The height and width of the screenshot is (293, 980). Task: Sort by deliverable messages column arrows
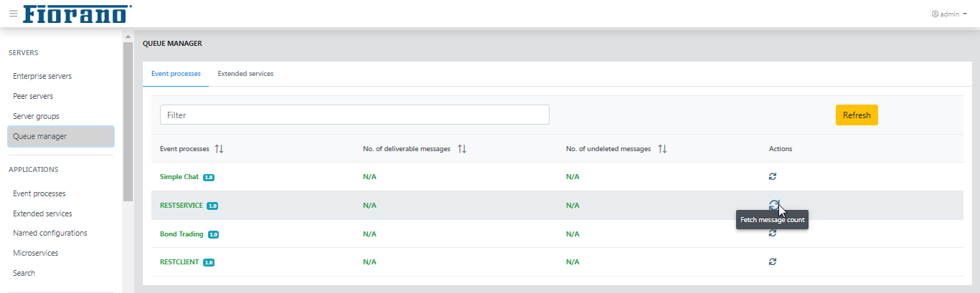[462, 149]
